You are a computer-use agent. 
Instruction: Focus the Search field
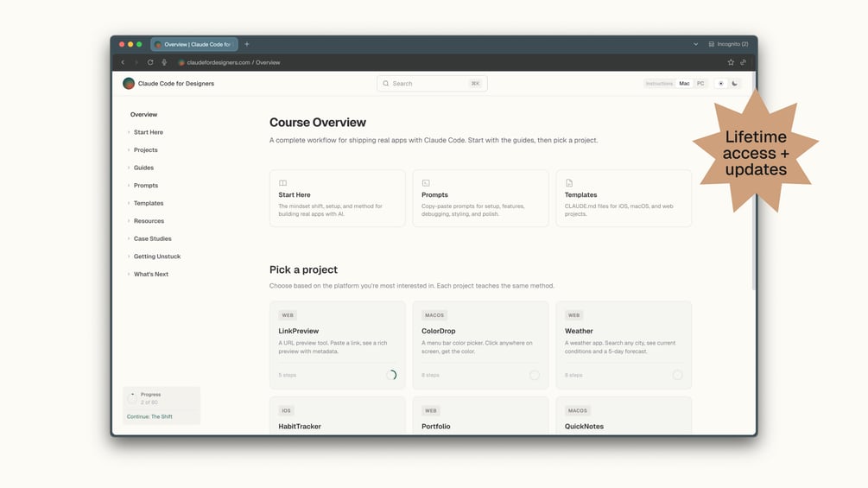click(x=432, y=84)
